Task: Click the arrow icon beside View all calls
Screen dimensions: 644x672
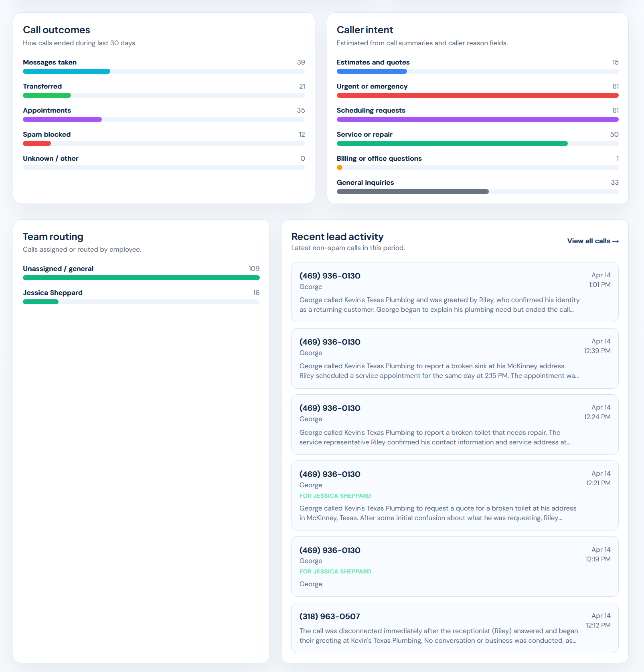Action: click(x=616, y=241)
